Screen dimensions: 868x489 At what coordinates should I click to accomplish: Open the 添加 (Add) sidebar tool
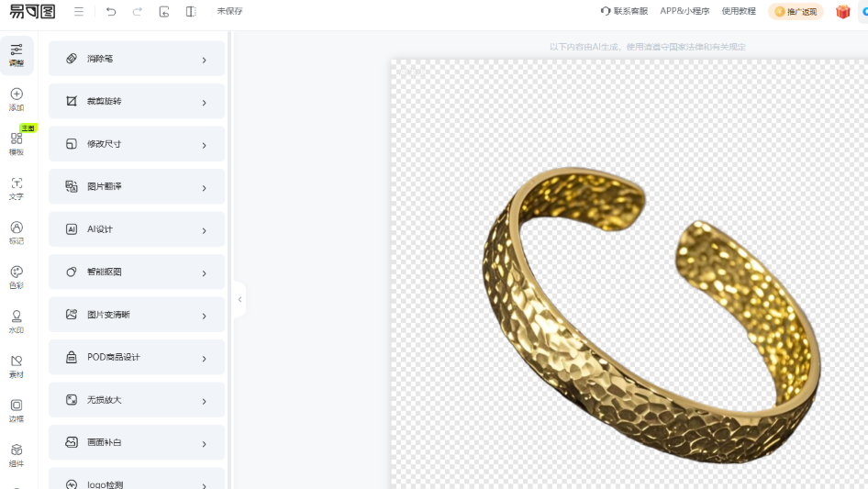pyautogui.click(x=17, y=99)
